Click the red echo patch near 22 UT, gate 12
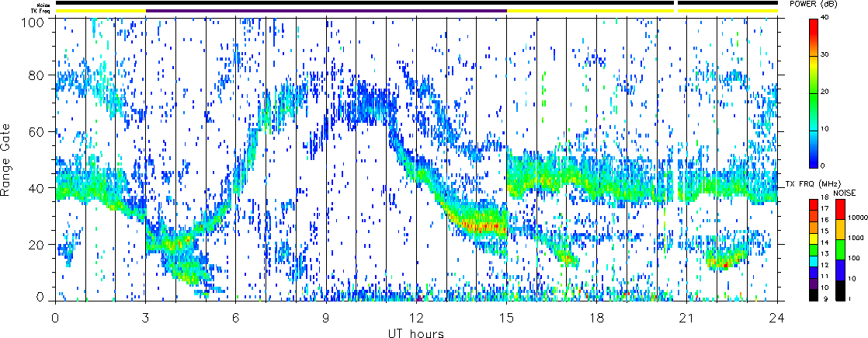 pyautogui.click(x=725, y=266)
